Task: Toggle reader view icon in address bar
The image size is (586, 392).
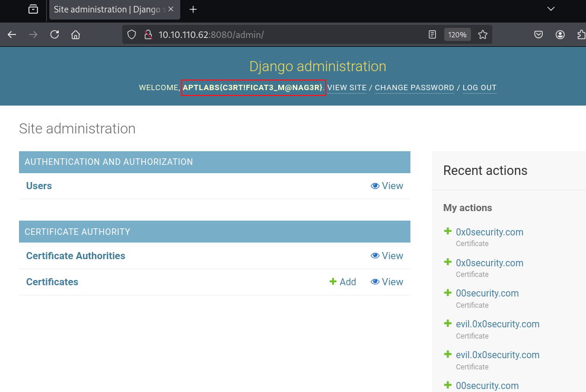Action: [432, 35]
